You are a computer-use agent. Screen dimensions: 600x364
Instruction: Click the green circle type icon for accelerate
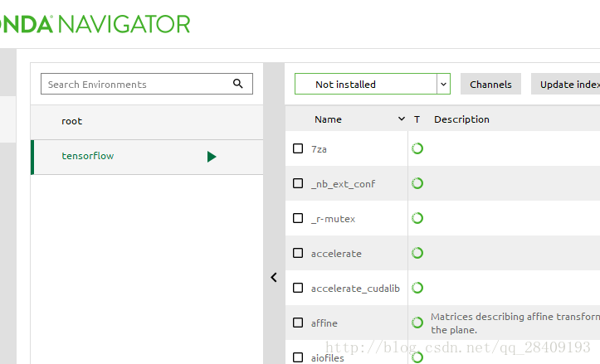click(417, 253)
